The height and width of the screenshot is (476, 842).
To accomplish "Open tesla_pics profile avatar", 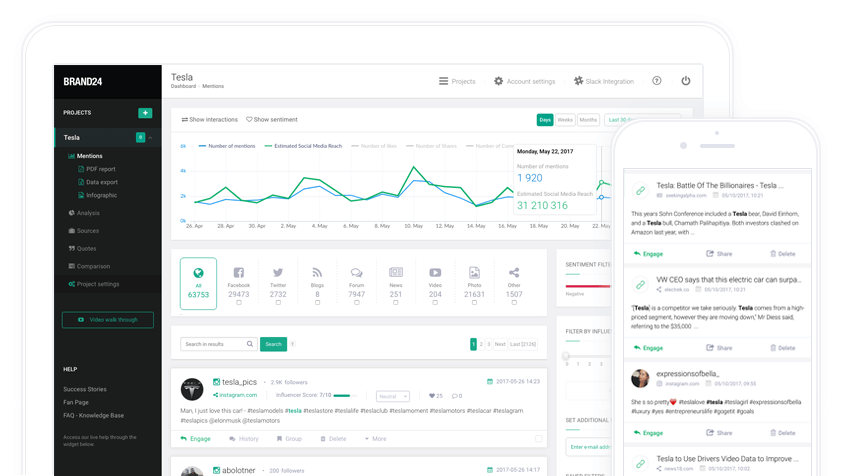I will coord(192,389).
